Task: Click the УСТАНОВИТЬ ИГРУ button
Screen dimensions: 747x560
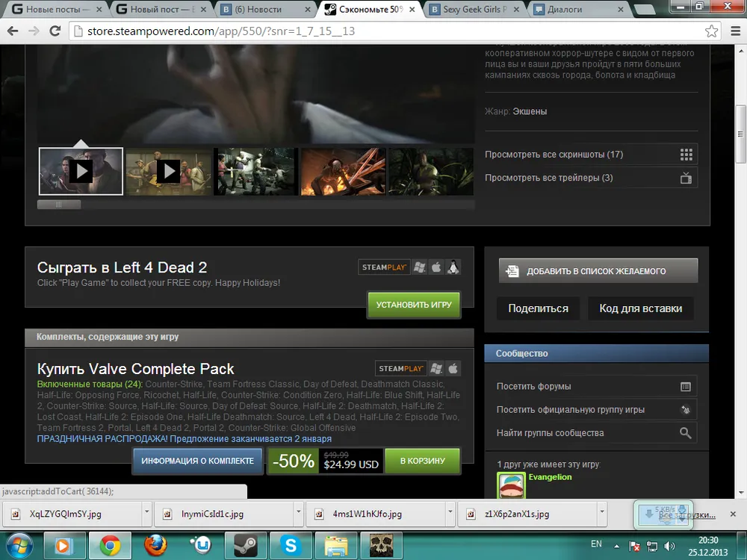Action: tap(414, 305)
